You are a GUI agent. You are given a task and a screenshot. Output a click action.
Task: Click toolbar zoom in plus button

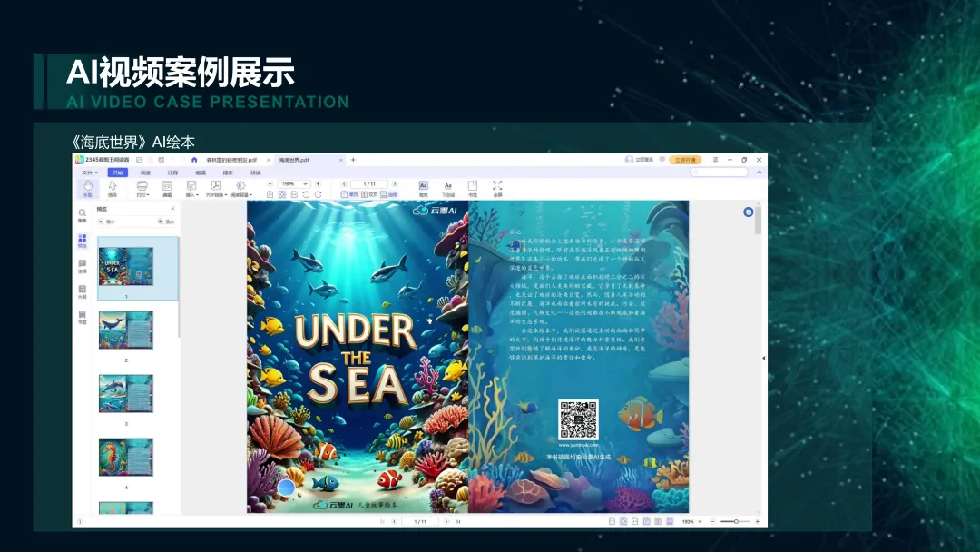(318, 183)
